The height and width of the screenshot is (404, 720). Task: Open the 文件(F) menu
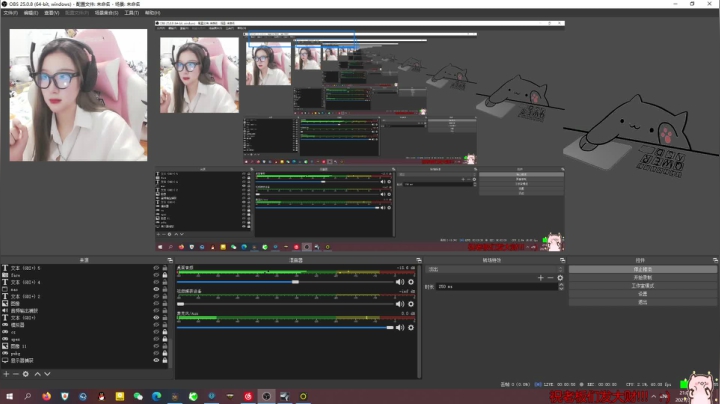click(x=10, y=13)
